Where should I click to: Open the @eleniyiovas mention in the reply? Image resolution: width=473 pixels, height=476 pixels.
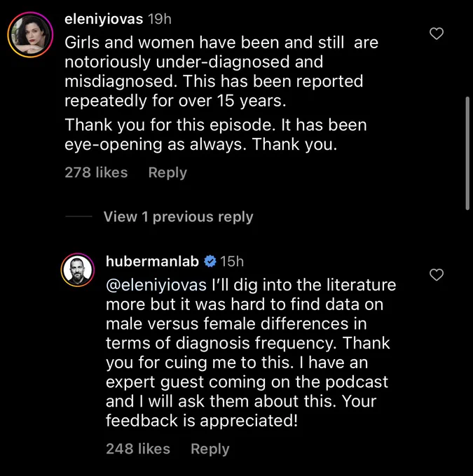click(x=156, y=285)
